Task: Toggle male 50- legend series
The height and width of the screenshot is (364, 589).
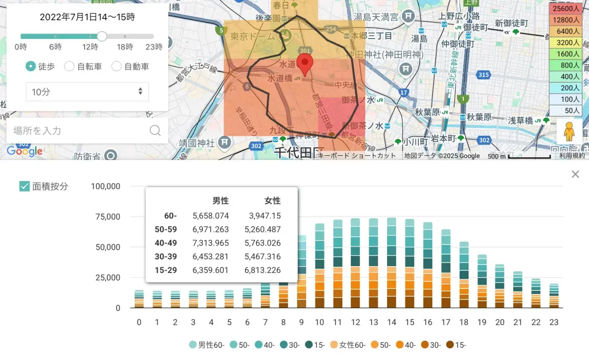Action: click(x=240, y=345)
